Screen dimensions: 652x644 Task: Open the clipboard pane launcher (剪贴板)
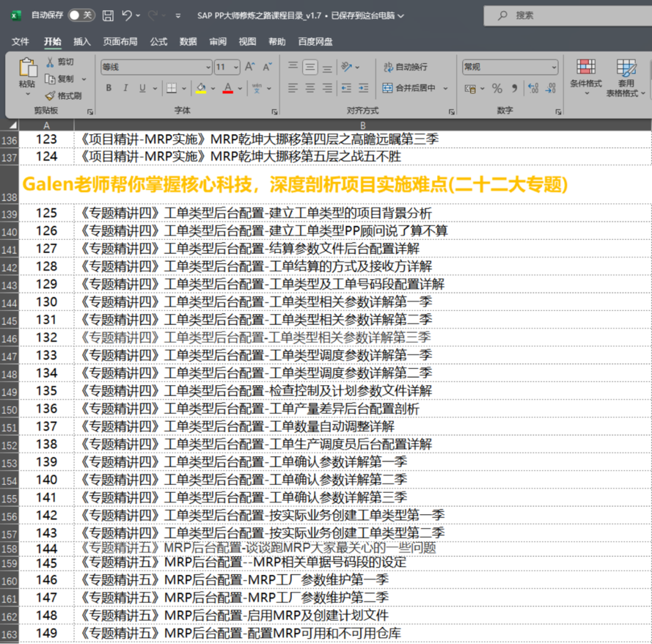pyautogui.click(x=89, y=111)
